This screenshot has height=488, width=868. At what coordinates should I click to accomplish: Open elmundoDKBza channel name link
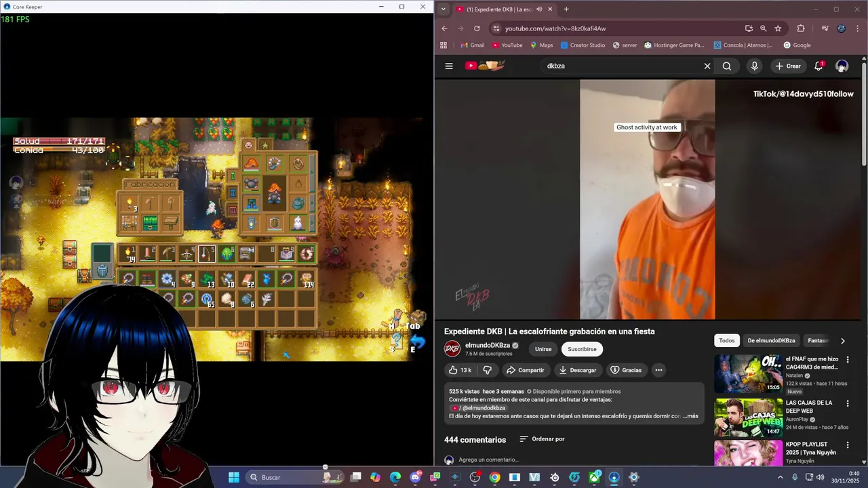(488, 345)
